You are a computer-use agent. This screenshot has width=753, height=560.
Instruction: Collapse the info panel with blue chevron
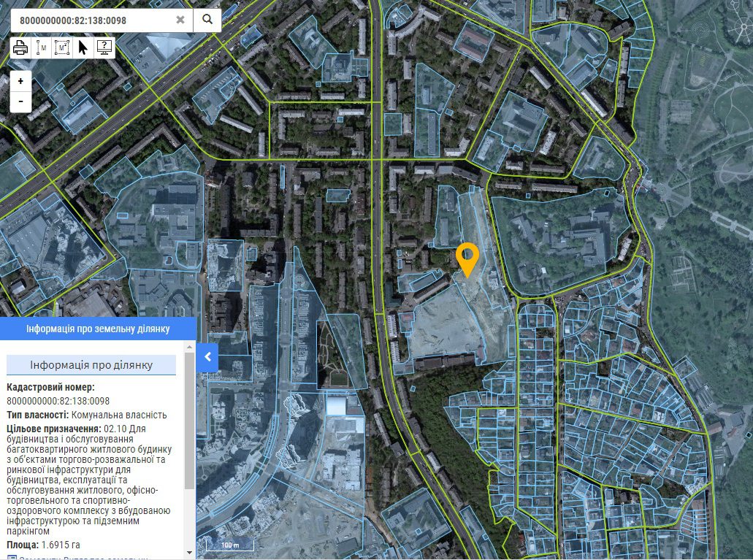[207, 357]
